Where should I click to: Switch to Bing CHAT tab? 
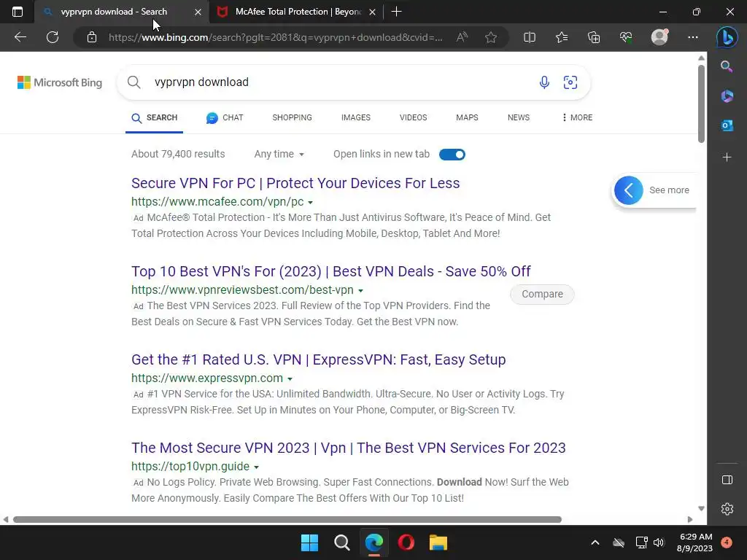tap(225, 117)
